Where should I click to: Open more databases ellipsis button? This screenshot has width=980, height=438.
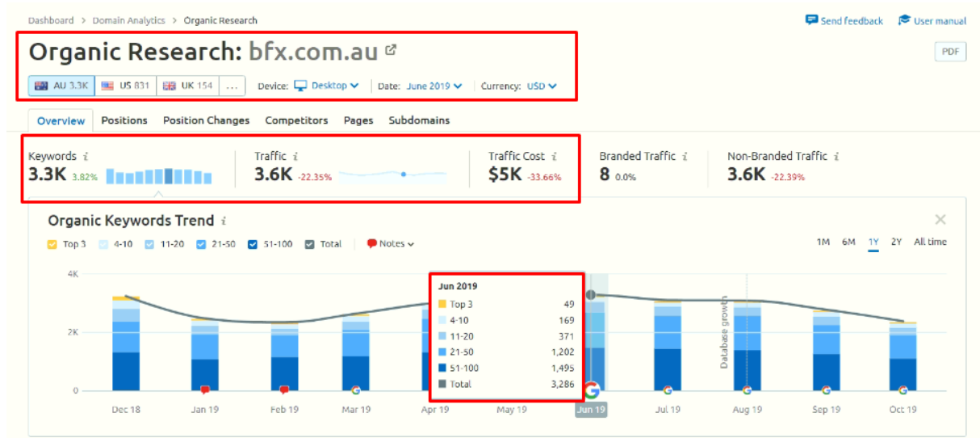click(232, 86)
